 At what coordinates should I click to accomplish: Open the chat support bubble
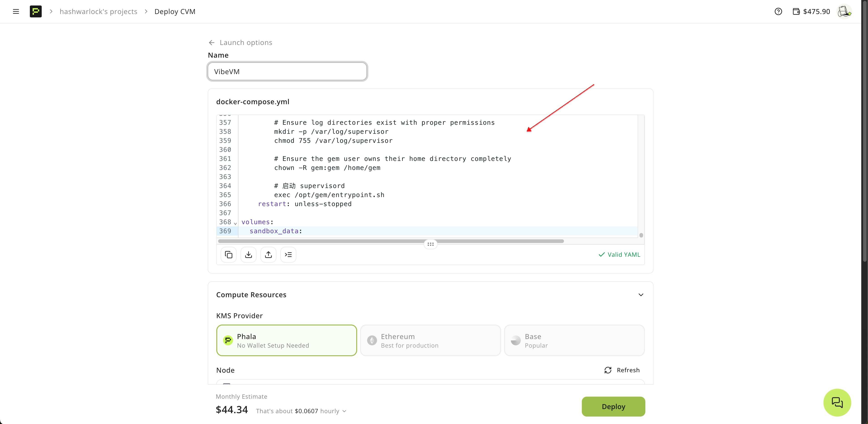tap(837, 403)
